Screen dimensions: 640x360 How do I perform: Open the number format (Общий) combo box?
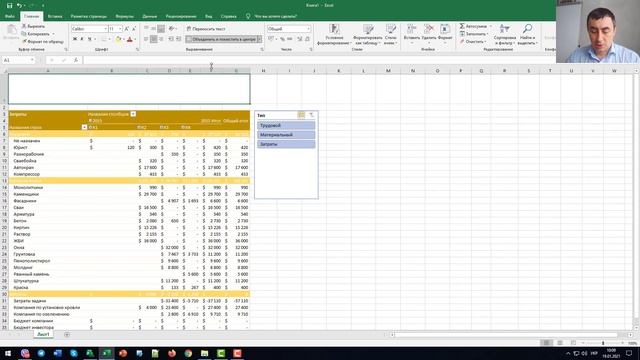289,29
